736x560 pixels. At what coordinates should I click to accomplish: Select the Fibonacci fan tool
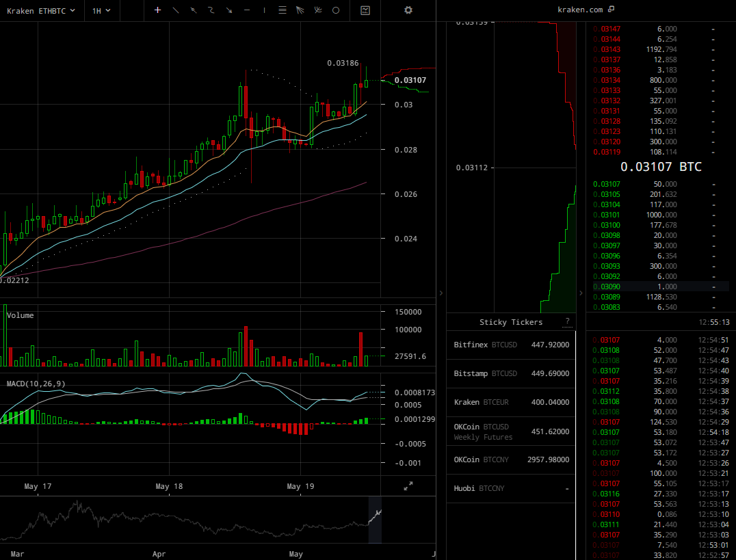coord(300,10)
